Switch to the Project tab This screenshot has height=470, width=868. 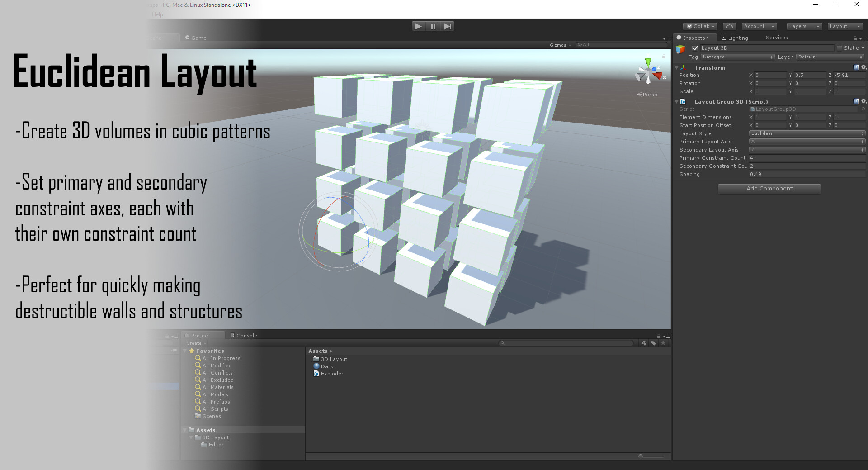click(203, 336)
